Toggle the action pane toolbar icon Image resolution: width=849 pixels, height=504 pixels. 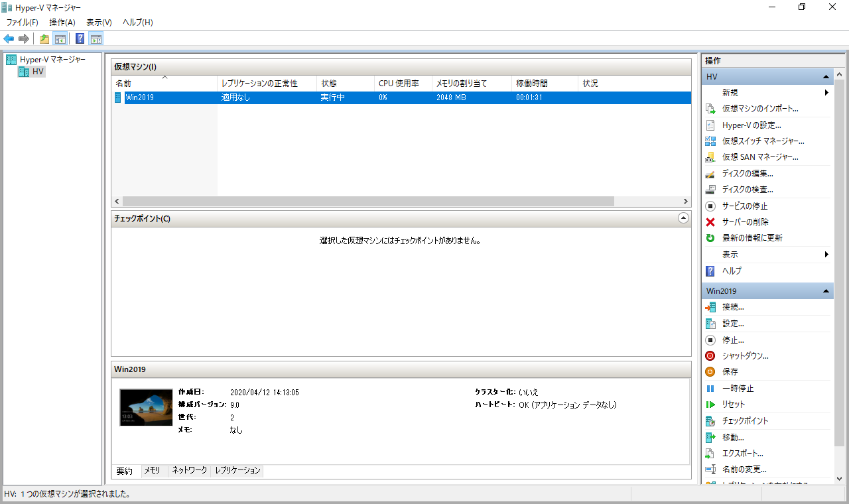pos(96,38)
